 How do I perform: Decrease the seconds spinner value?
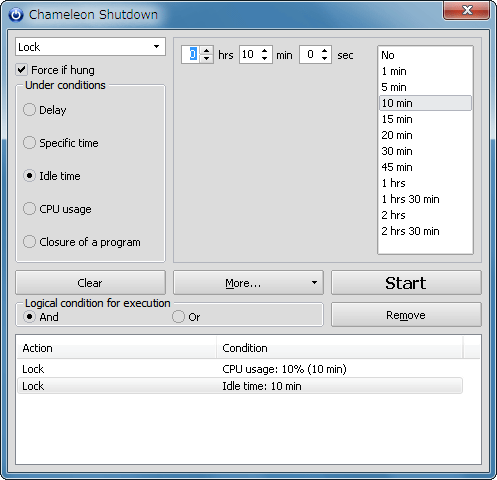click(324, 59)
